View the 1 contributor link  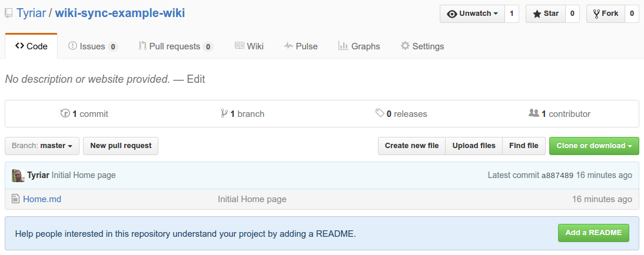coord(559,113)
